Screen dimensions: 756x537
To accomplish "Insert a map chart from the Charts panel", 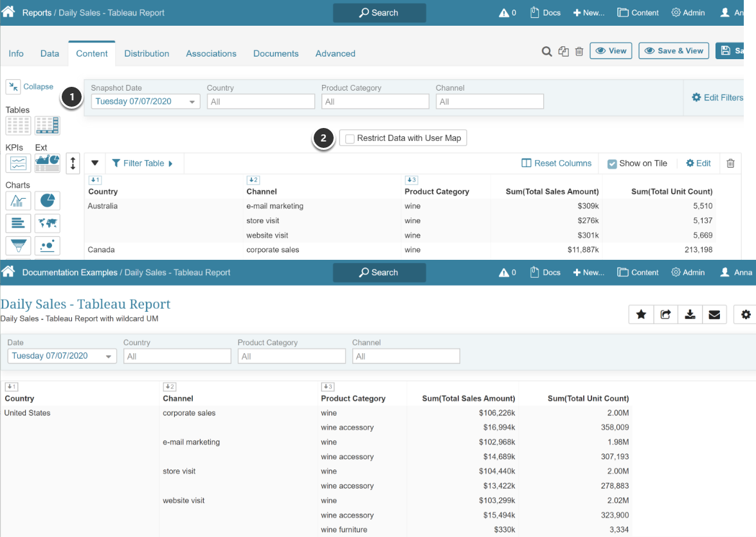I will pos(47,223).
